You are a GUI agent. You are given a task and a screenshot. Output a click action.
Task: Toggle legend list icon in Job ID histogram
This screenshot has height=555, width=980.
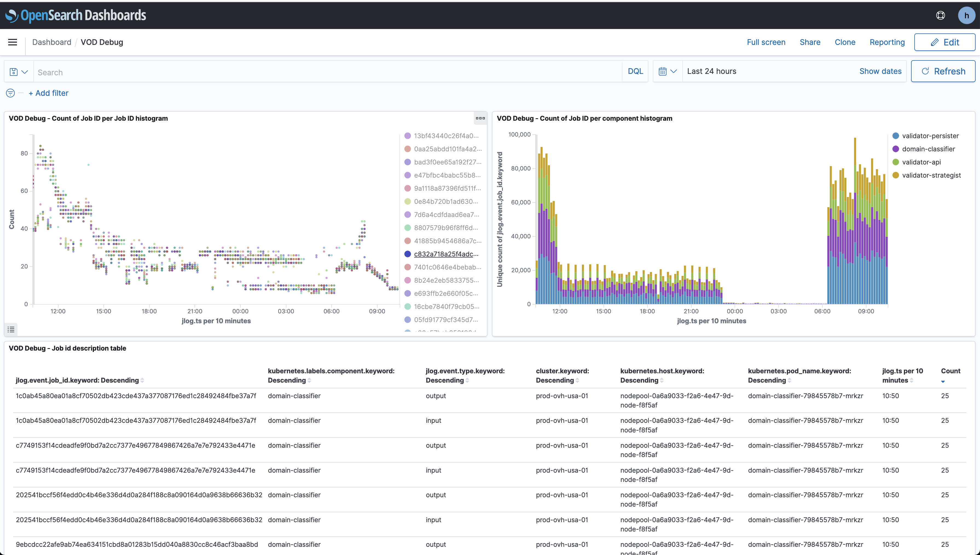(11, 329)
